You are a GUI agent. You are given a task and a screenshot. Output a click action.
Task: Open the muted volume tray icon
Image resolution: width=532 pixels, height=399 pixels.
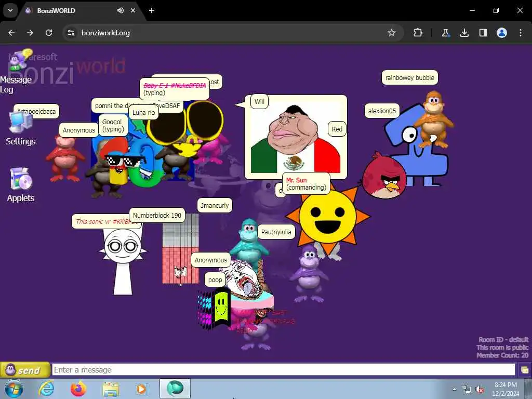480,389
